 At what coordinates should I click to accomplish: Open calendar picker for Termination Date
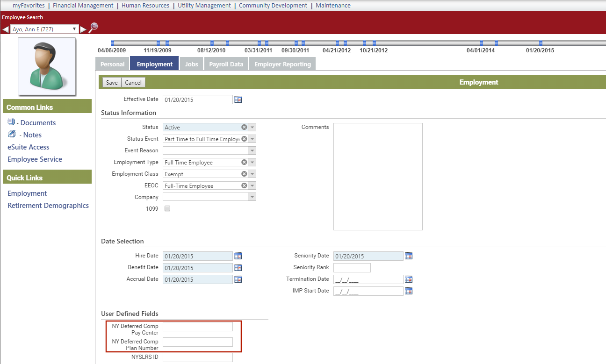(409, 279)
